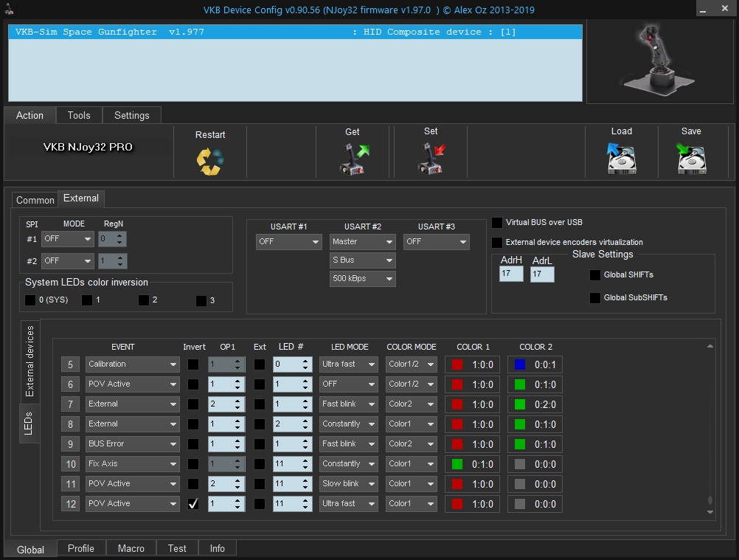Image resolution: width=739 pixels, height=560 pixels.
Task: Switch to the Settings tab
Action: click(x=131, y=116)
